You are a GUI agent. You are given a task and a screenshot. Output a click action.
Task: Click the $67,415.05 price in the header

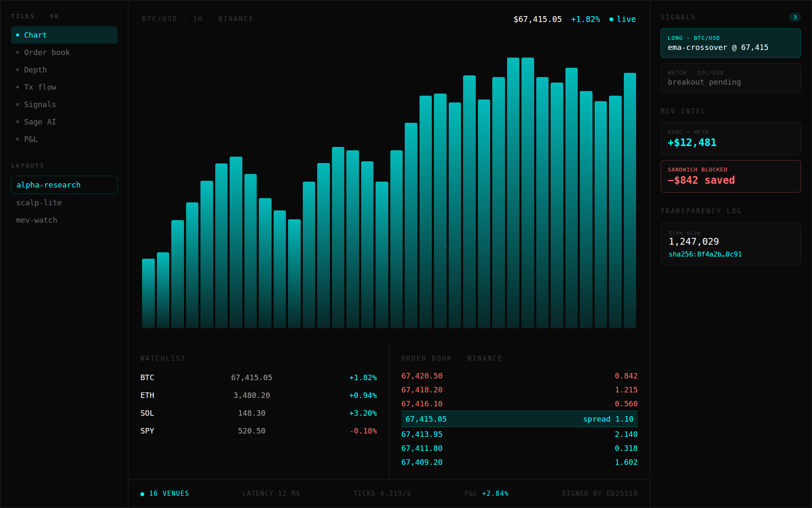tap(538, 19)
